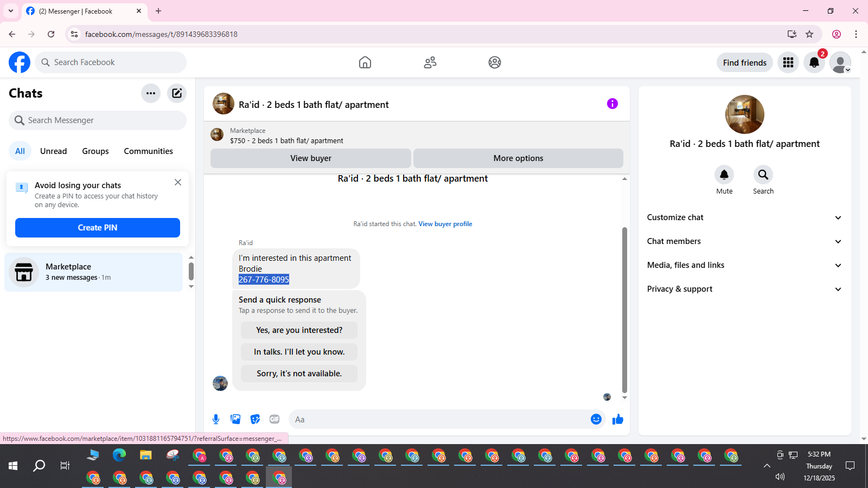This screenshot has width=868, height=488.
Task: Dismiss the Avoid losing your chats card
Action: 178,182
